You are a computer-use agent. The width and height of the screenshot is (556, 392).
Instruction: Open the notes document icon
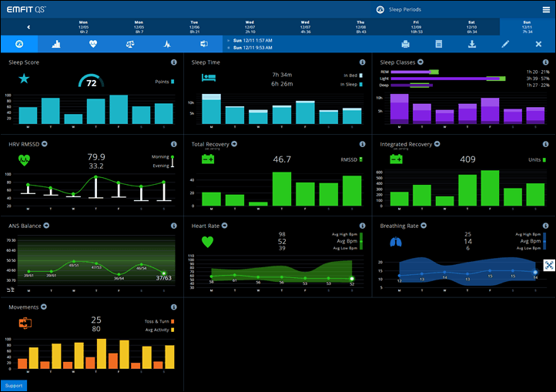pyautogui.click(x=439, y=44)
